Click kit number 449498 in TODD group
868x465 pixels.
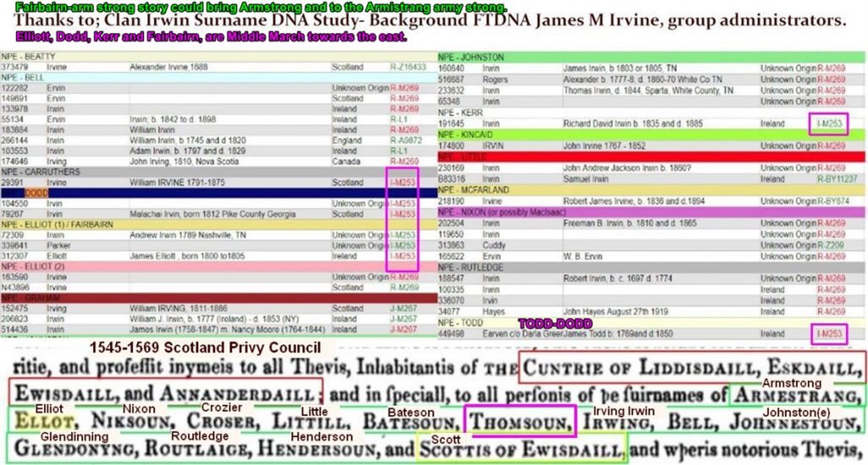453,334
